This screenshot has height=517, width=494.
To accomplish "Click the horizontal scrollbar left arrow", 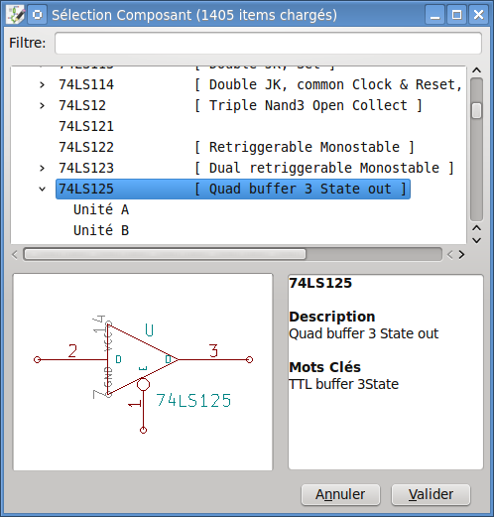I will click(15, 255).
